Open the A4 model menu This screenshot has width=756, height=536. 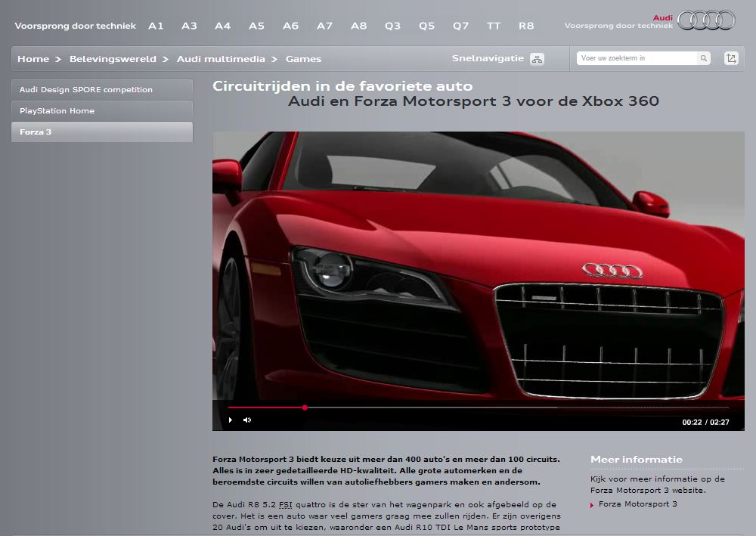coord(223,26)
